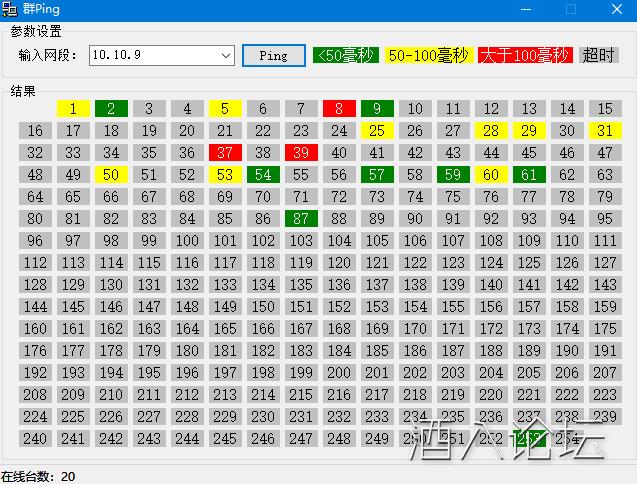Click the red 大于100毫秒 legend swatch
The height and width of the screenshot is (484, 637).
524,56
